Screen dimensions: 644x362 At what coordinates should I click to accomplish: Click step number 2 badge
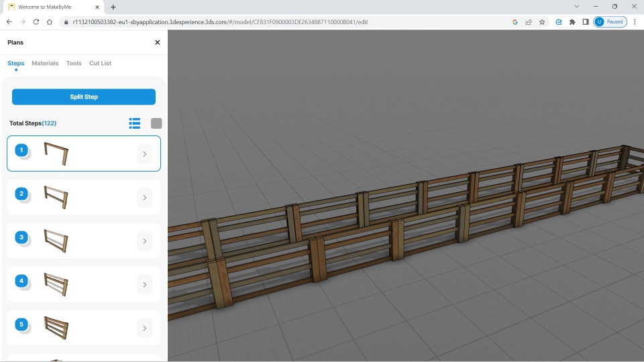click(x=21, y=194)
